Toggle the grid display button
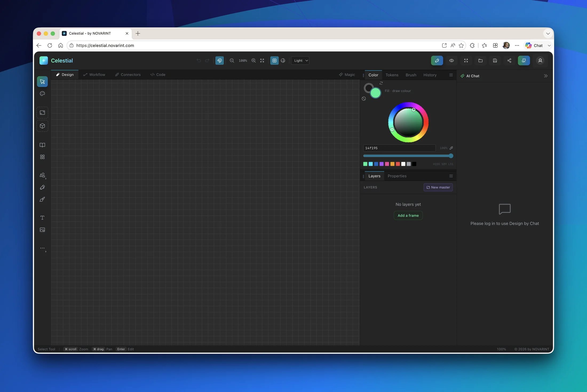The width and height of the screenshot is (587, 392). point(275,60)
